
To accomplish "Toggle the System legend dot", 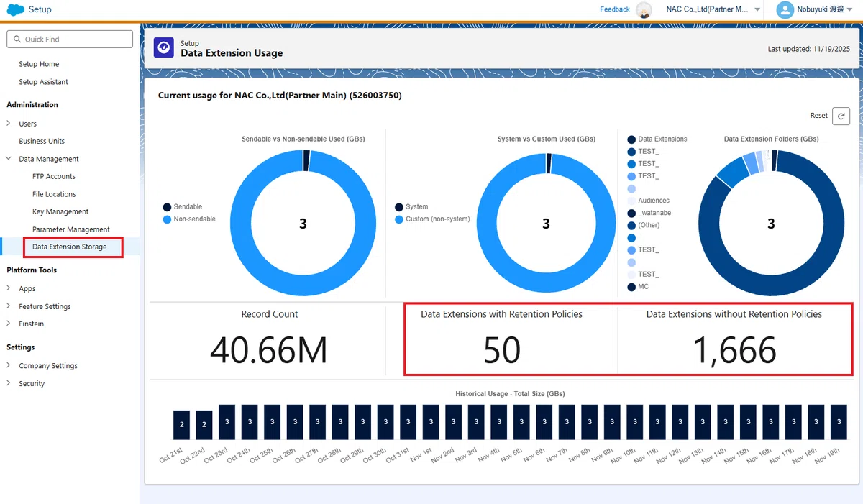I will (399, 207).
